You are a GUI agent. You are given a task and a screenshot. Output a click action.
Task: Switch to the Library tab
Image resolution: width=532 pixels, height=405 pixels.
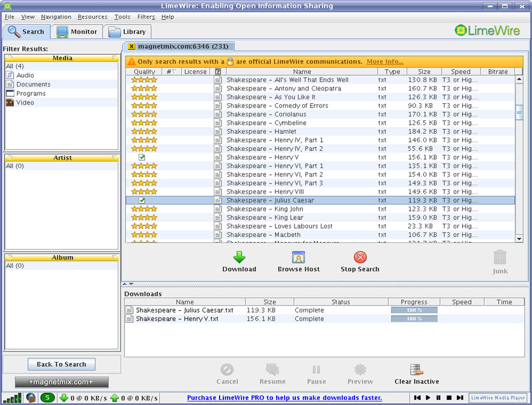[127, 32]
